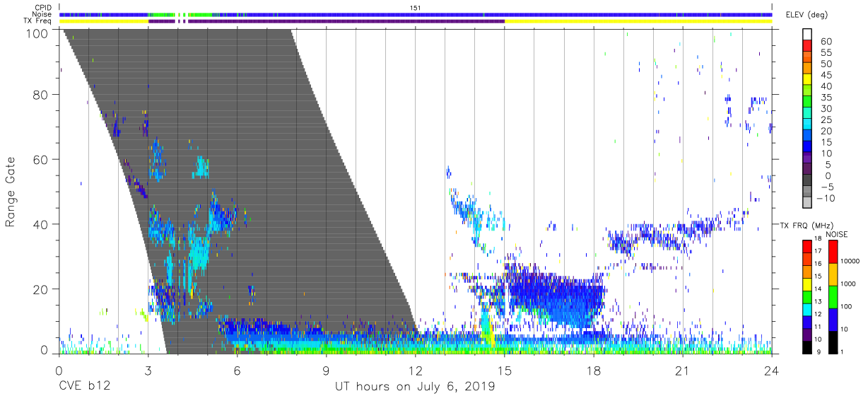This screenshot has width=868, height=401.
Task: Click the black bottom segment of NOISE bar
Action: click(x=834, y=342)
